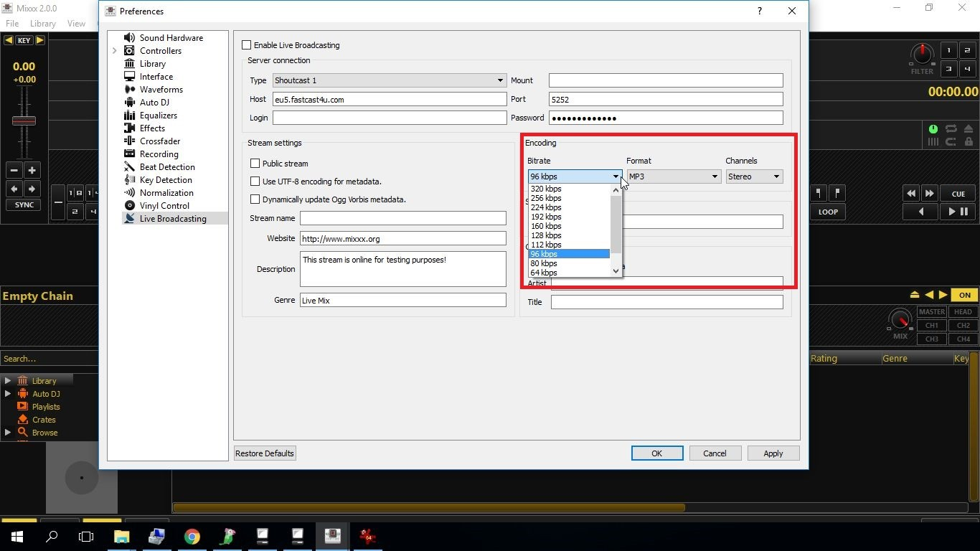This screenshot has height=551, width=980.
Task: Open the server Type dropdown
Action: pyautogui.click(x=390, y=80)
